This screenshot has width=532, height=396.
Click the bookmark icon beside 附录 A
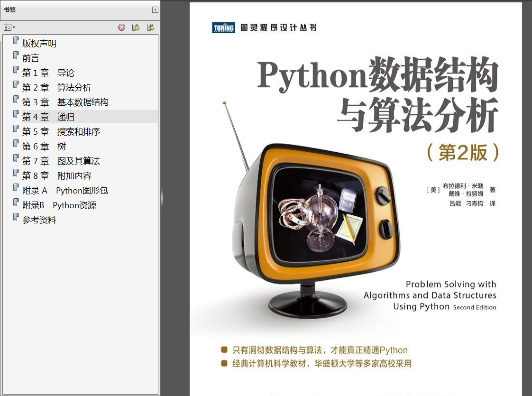(x=16, y=188)
